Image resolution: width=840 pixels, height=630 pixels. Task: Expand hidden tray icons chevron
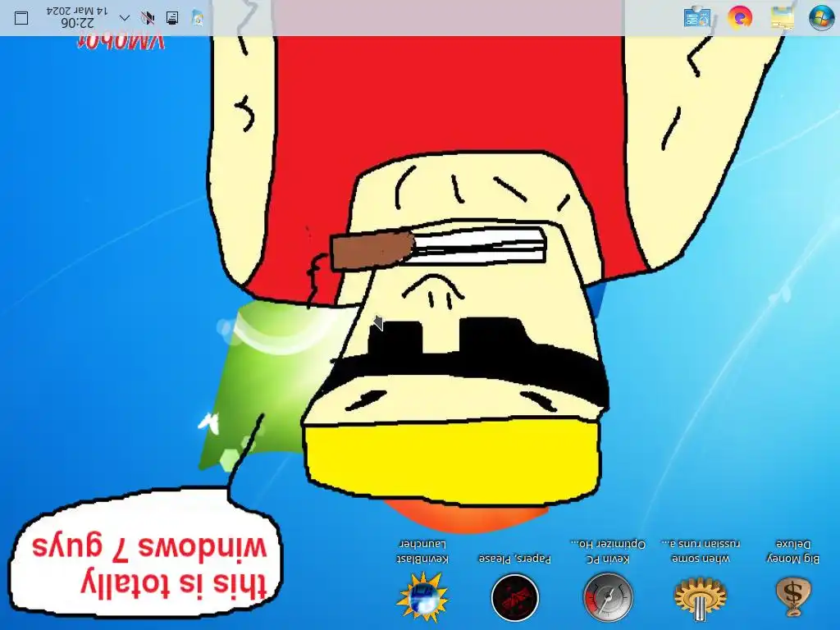(125, 18)
